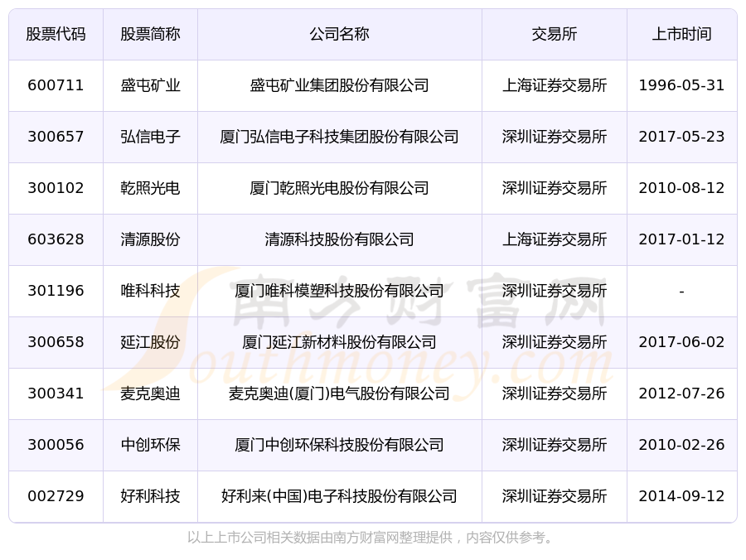Click company name 盛屯矿业集团股份有限公司

pos(339,85)
